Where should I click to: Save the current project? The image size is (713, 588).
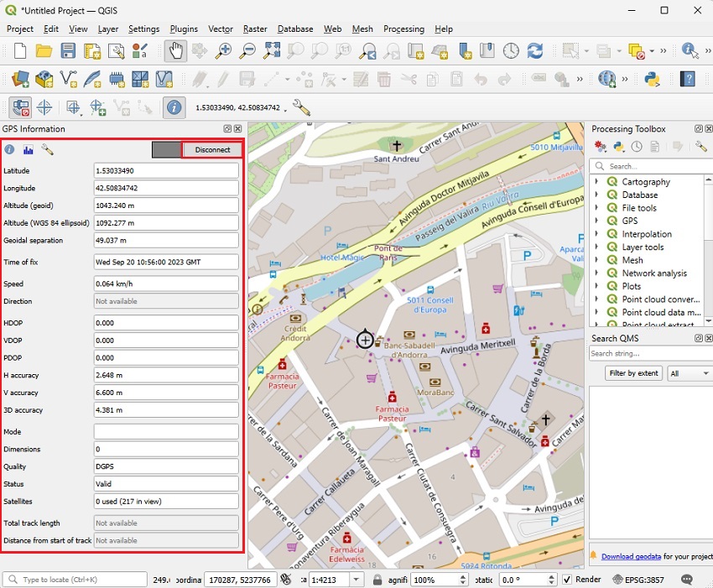[x=68, y=51]
